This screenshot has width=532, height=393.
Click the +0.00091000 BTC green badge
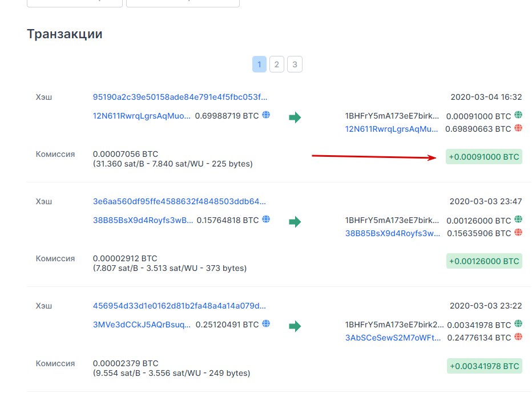[484, 157]
